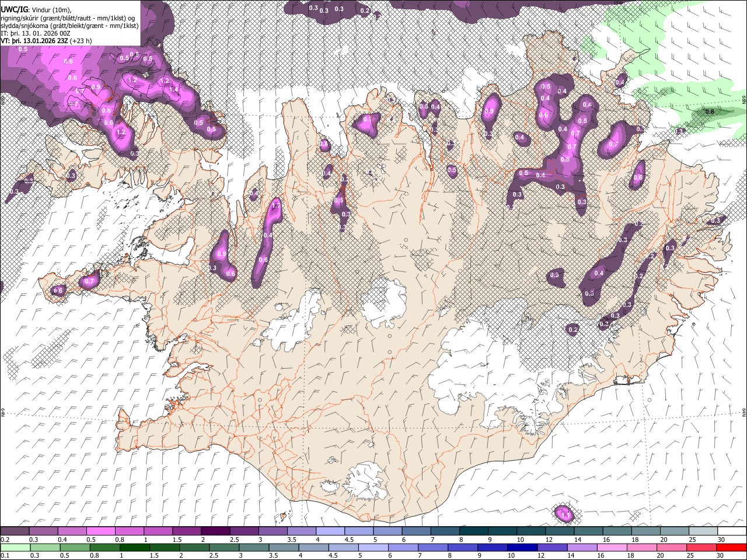Pick the upper legend swatch between 20 and 25
The image size is (747, 560).
pos(674,531)
